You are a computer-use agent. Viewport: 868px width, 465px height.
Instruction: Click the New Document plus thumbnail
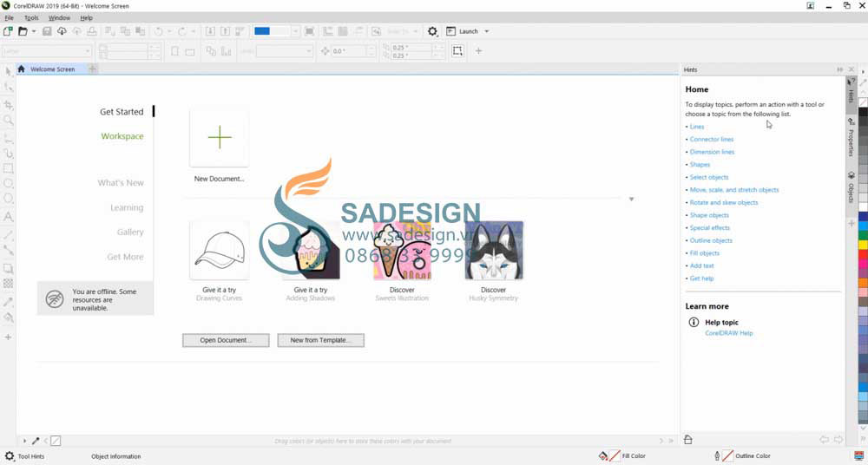[220, 137]
